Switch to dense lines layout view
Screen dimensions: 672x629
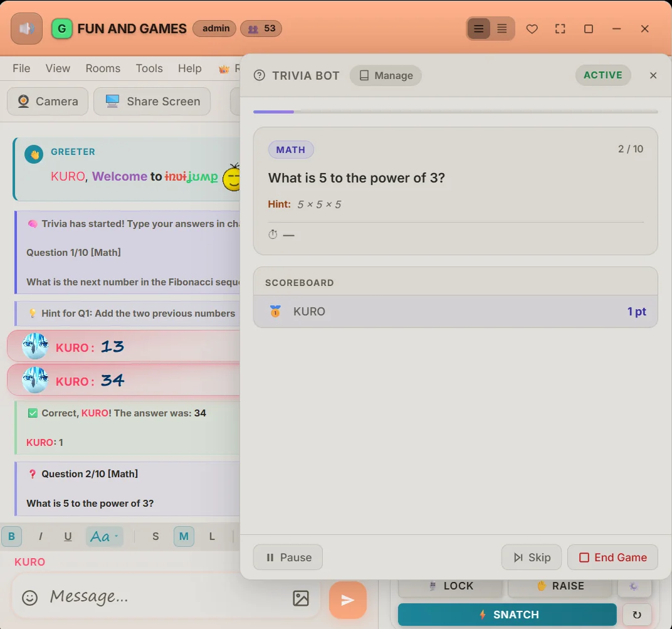tap(502, 29)
